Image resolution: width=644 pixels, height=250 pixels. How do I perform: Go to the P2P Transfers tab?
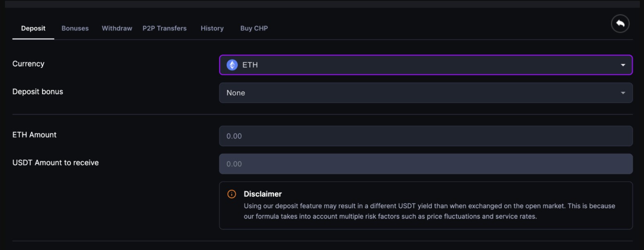(165, 28)
